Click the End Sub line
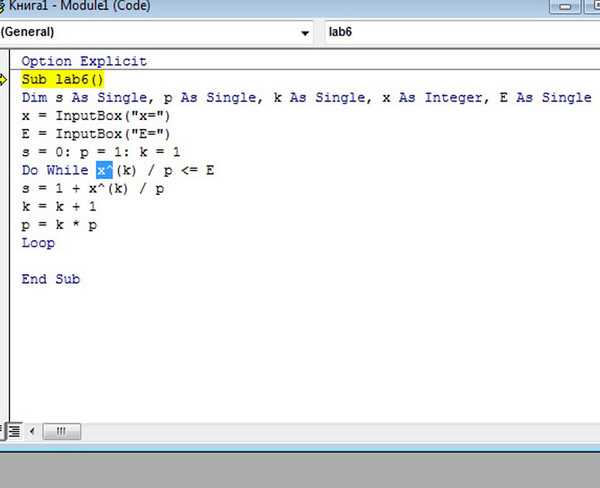 (x=50, y=279)
